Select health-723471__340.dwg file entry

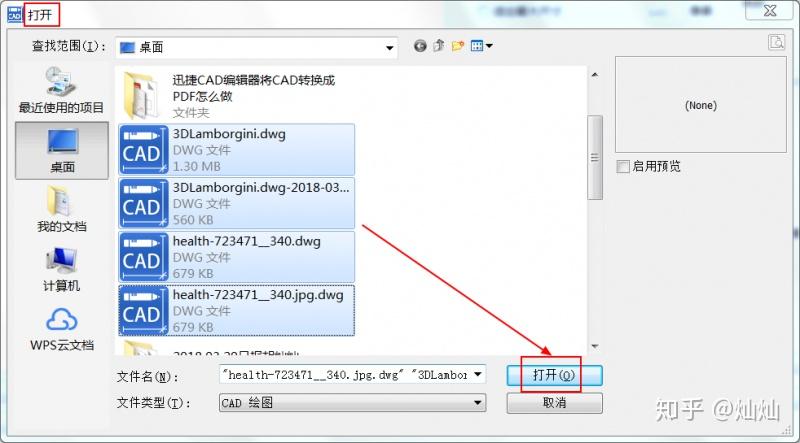237,257
